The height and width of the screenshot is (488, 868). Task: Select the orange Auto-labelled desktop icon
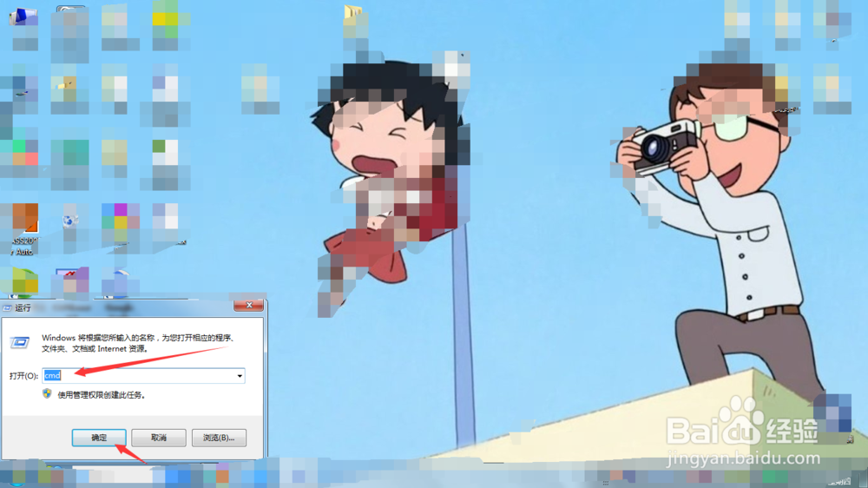tap(25, 218)
